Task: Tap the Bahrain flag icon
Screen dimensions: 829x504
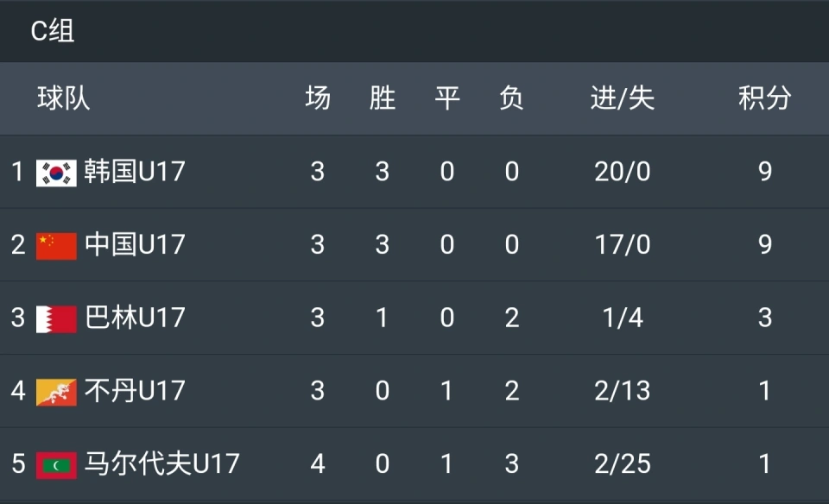Action: click(x=56, y=319)
